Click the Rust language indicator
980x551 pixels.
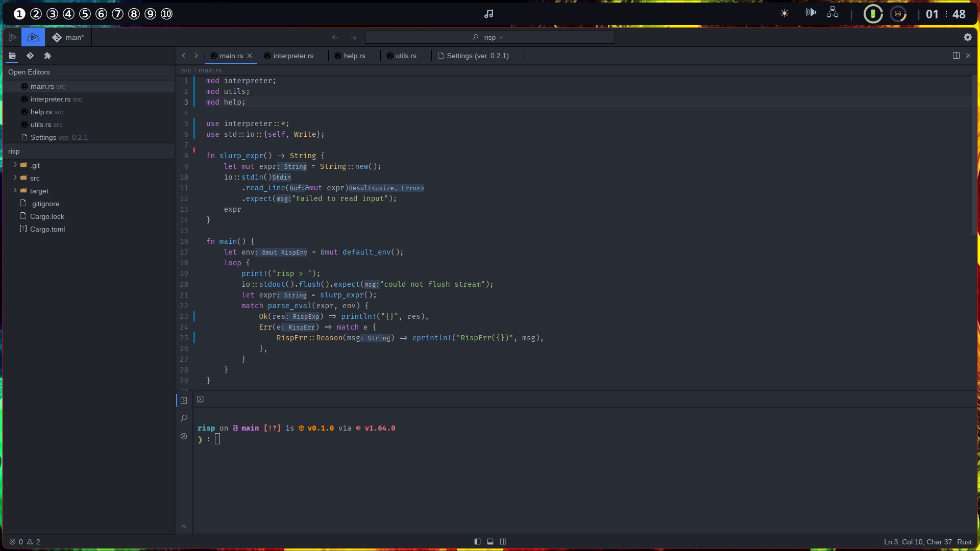tap(964, 542)
